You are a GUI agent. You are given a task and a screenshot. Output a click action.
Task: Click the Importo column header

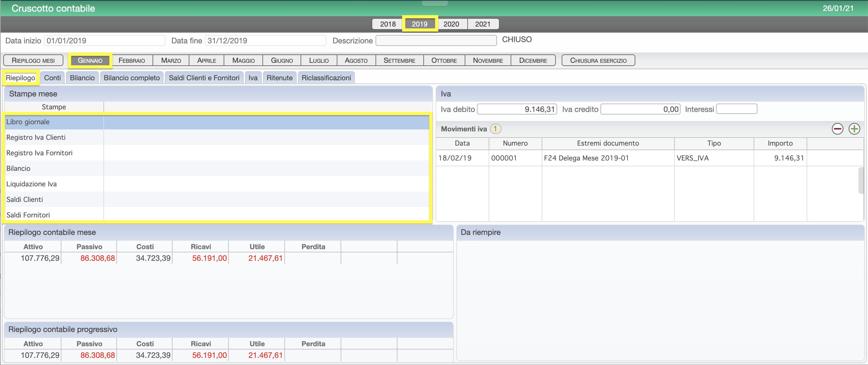click(780, 143)
